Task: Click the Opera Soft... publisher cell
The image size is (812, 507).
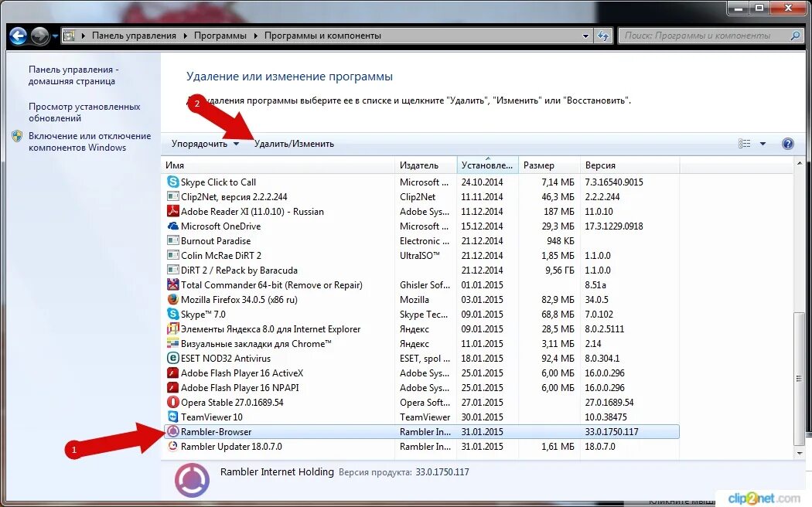Action: tap(425, 403)
